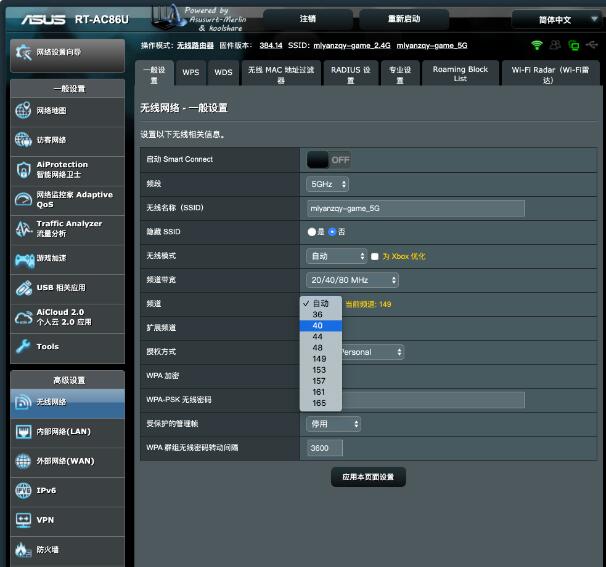The width and height of the screenshot is (606, 567).
Task: Open the Tools wrench icon
Action: tap(23, 346)
